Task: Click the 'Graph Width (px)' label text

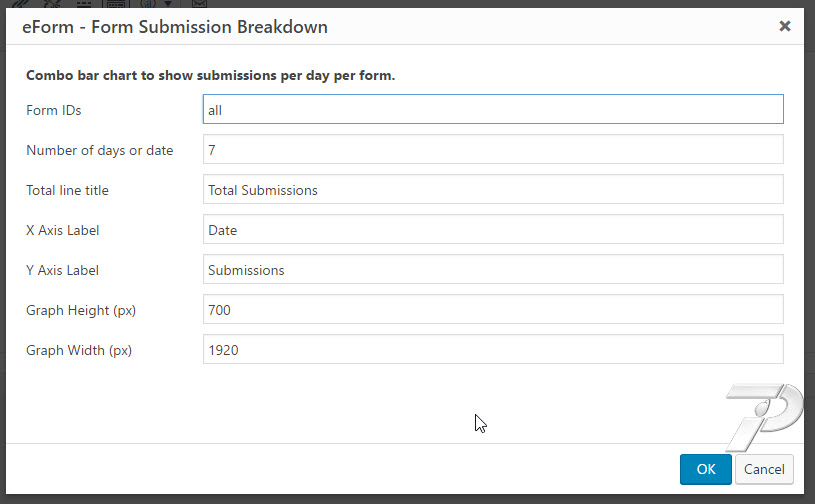Action: 79,351
